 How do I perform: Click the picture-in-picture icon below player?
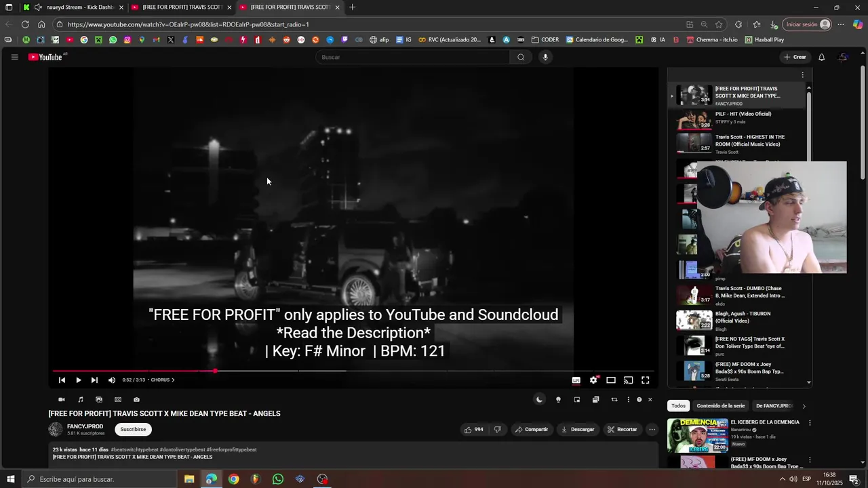[577, 400]
